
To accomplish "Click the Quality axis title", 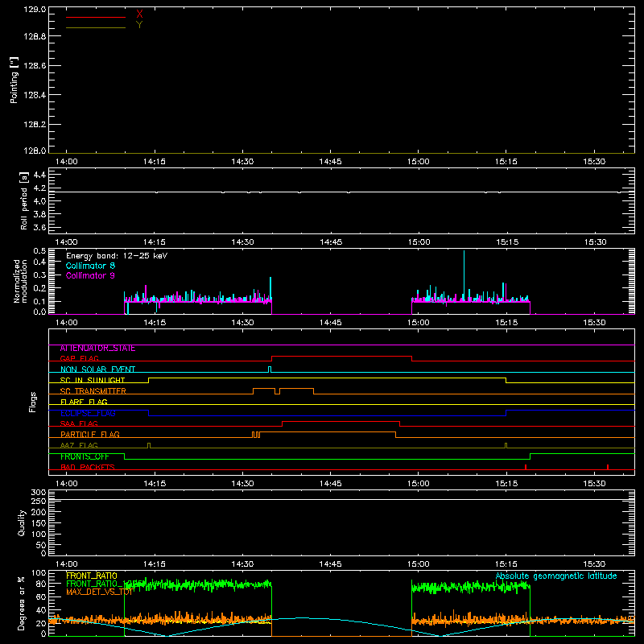I will 22,522.
